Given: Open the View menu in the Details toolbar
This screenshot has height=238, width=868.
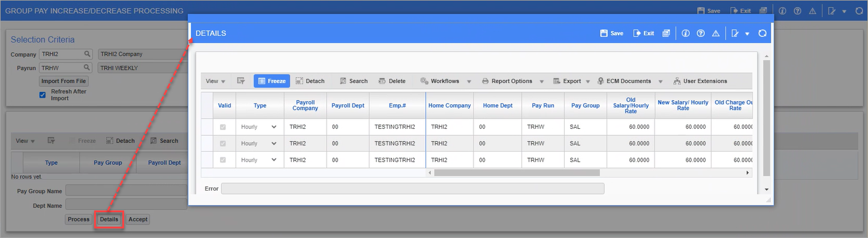Looking at the screenshot, I should pos(215,81).
